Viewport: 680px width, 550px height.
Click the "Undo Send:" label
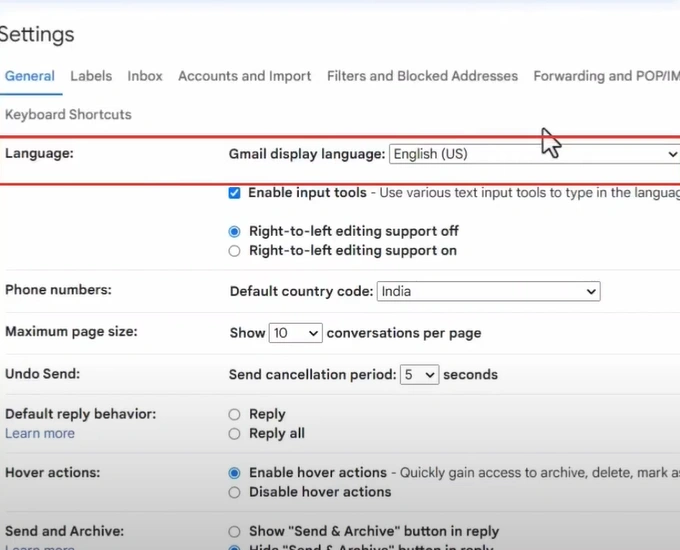point(42,373)
